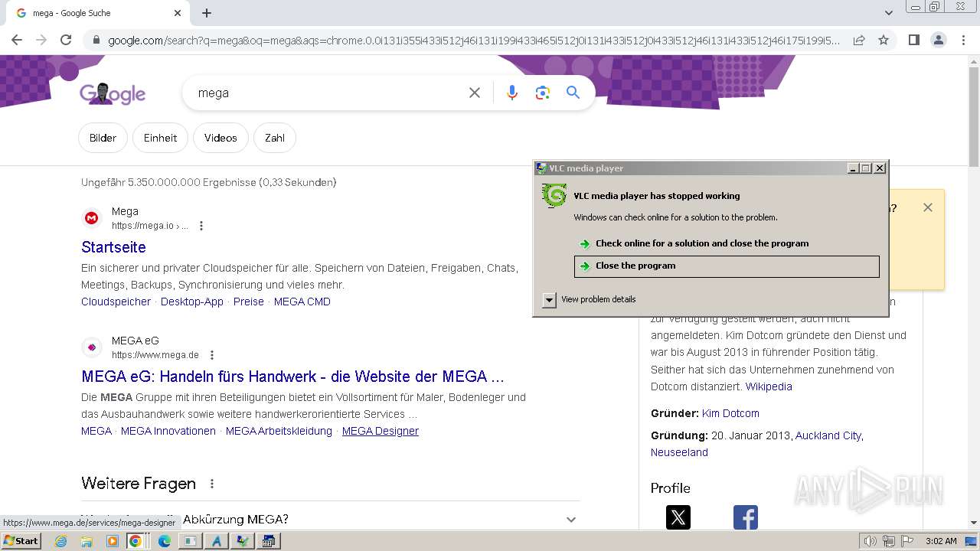
Task: Go to Google home via the logo
Action: coord(113,93)
